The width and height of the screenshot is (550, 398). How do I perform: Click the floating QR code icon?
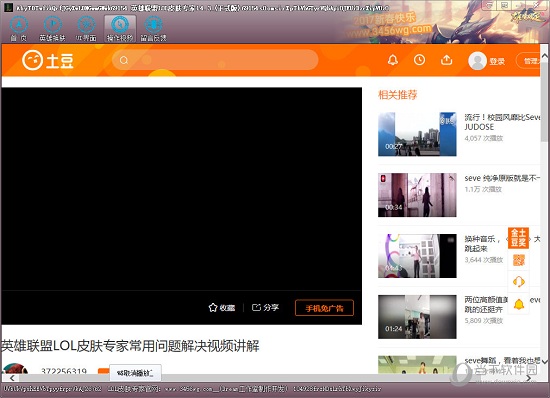pos(519,260)
